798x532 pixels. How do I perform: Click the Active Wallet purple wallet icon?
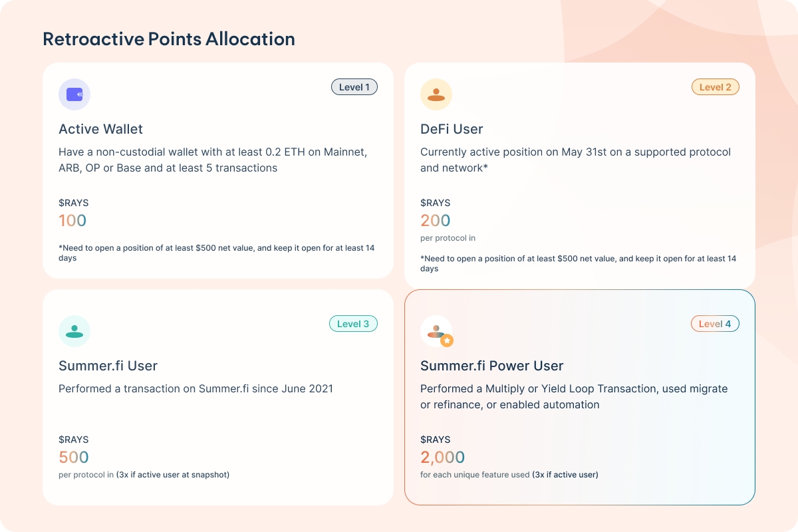point(74,94)
